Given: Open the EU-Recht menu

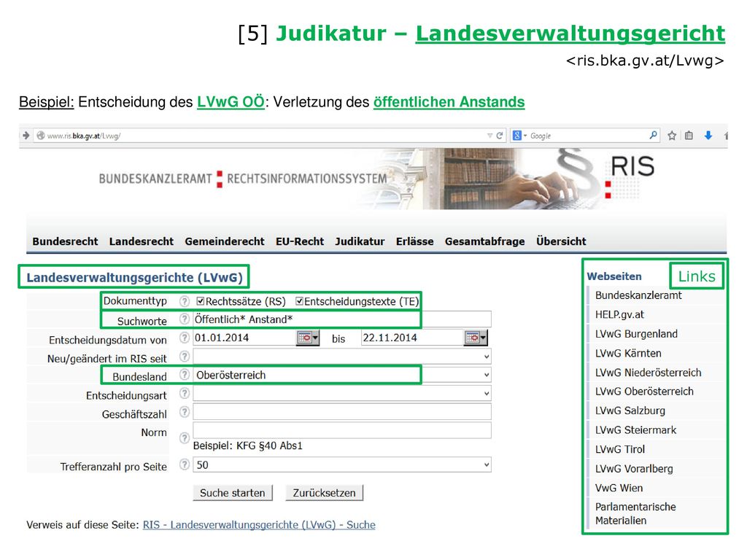Looking at the screenshot, I should point(300,241).
